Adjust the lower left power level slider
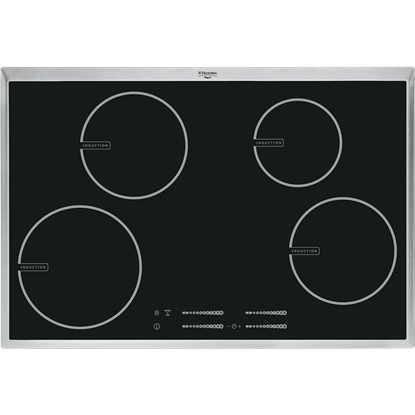415x415 pixels. pos(203,326)
